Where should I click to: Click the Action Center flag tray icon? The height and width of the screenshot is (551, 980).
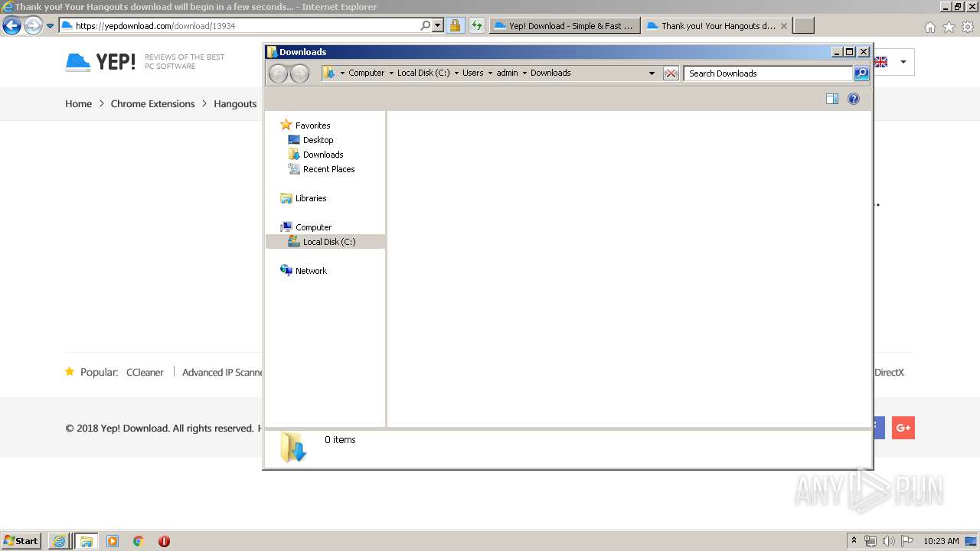pyautogui.click(x=906, y=541)
